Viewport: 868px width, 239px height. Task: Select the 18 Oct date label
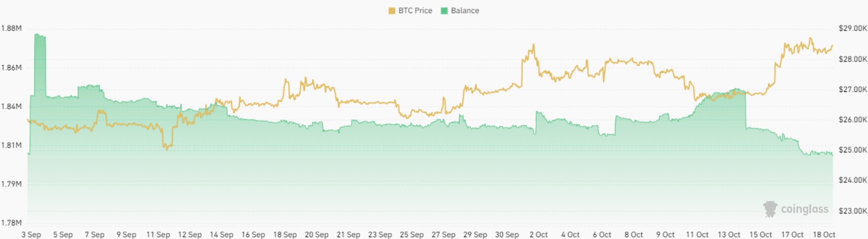coord(824,234)
